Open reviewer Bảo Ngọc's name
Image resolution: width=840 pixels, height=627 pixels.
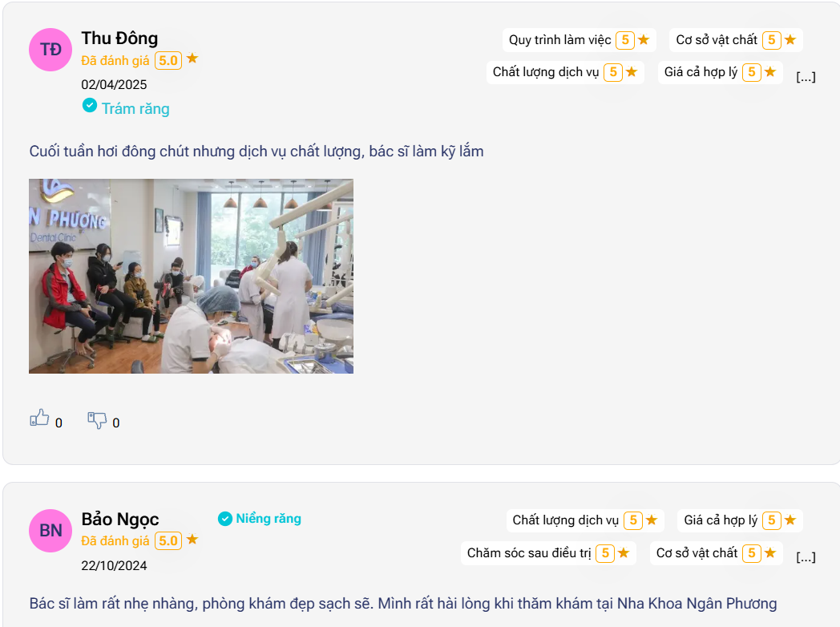(120, 519)
